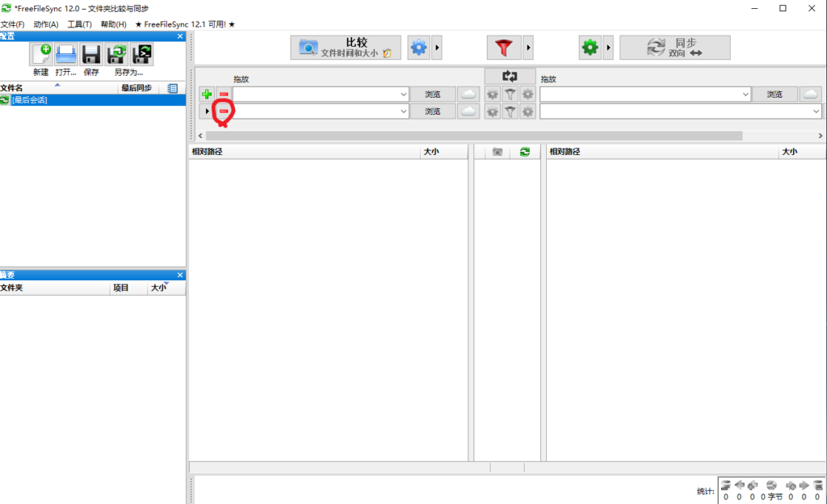The width and height of the screenshot is (827, 504).
Task: Create a new configuration with 新建 icon
Action: pyautogui.click(x=40, y=54)
